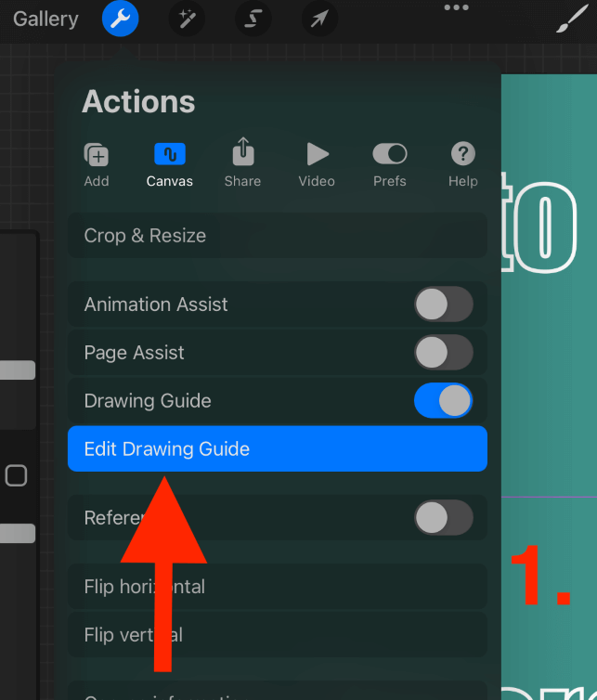
Task: Tap the three dots at the top
Action: 457,7
